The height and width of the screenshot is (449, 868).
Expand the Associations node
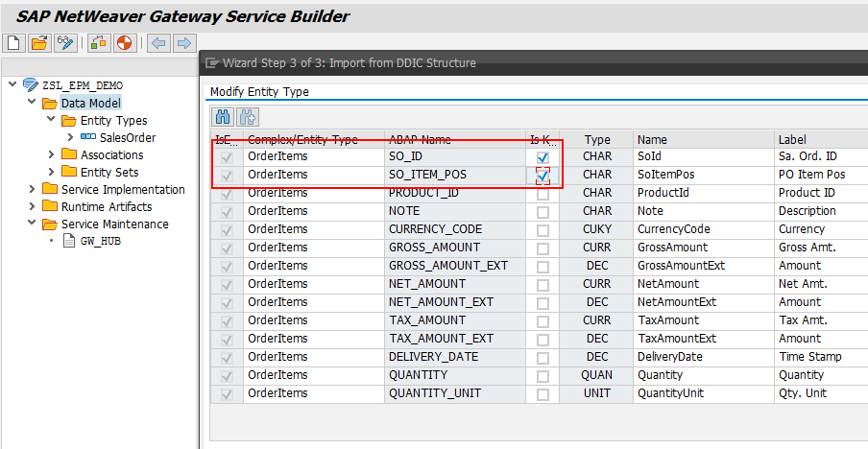(x=51, y=154)
